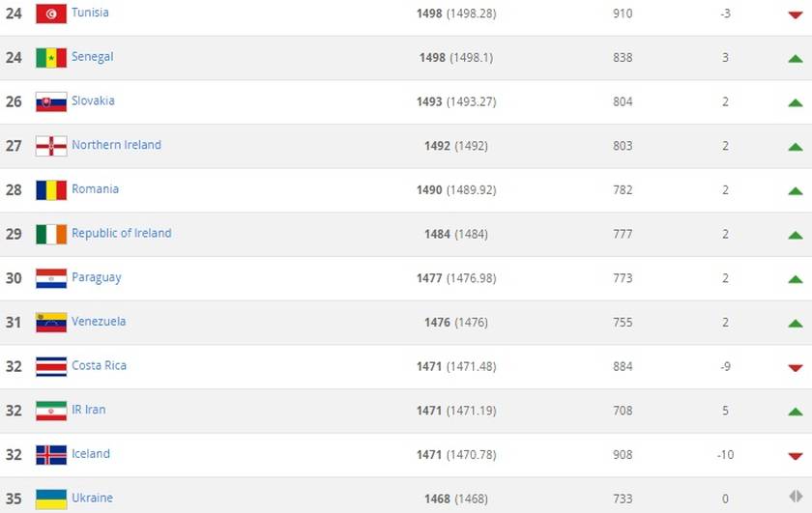Click the Tunisia flag icon
The image size is (812, 513).
pyautogui.click(x=51, y=14)
